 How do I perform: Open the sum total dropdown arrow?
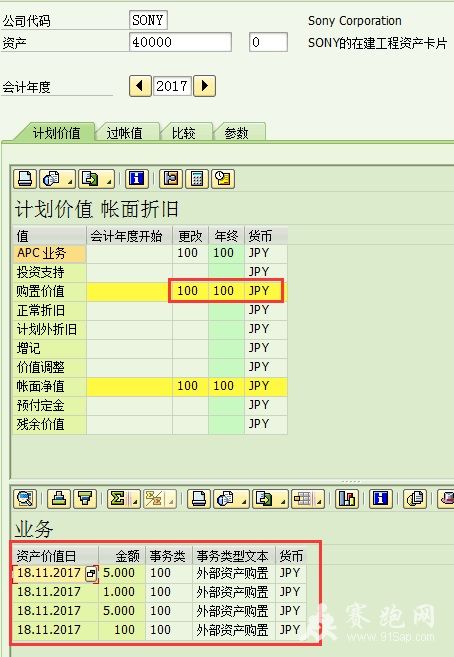(135, 501)
